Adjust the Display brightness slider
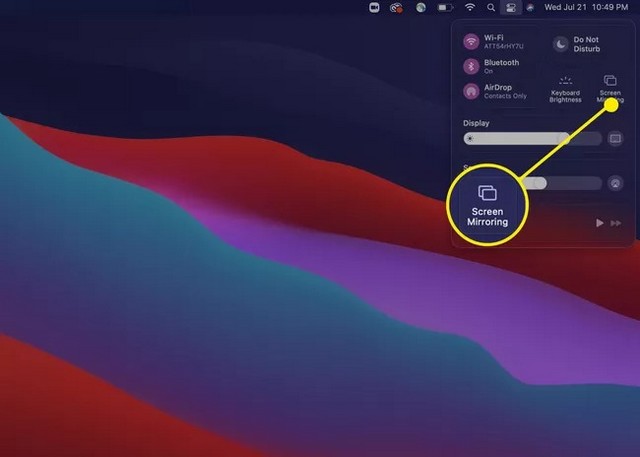The image size is (640, 457). [x=532, y=139]
